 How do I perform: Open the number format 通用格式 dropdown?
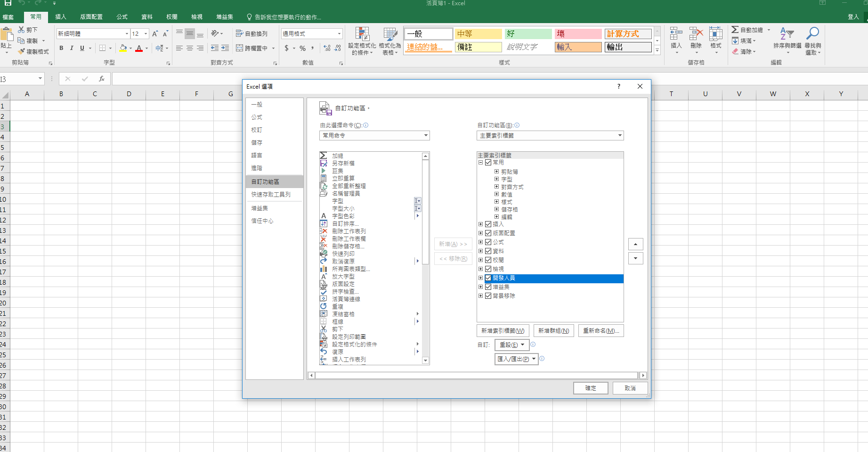coord(339,34)
